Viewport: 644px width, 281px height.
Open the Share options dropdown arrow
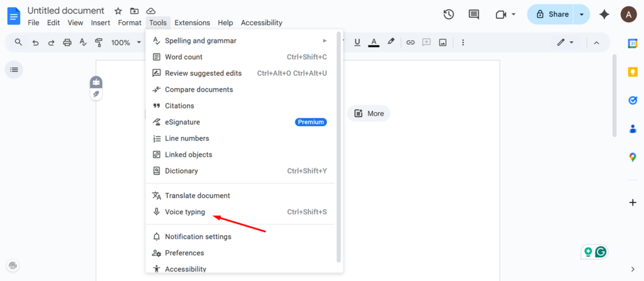tap(581, 14)
